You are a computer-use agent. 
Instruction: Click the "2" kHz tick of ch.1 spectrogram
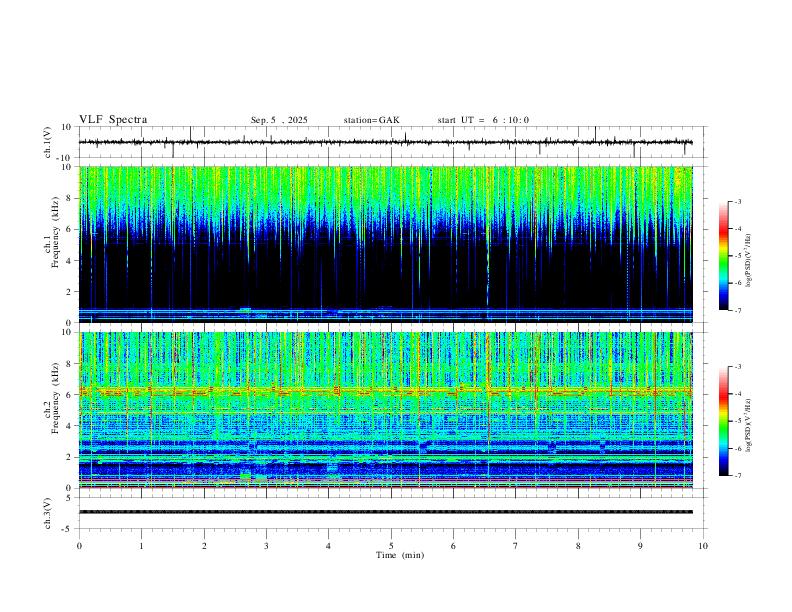tap(69, 291)
